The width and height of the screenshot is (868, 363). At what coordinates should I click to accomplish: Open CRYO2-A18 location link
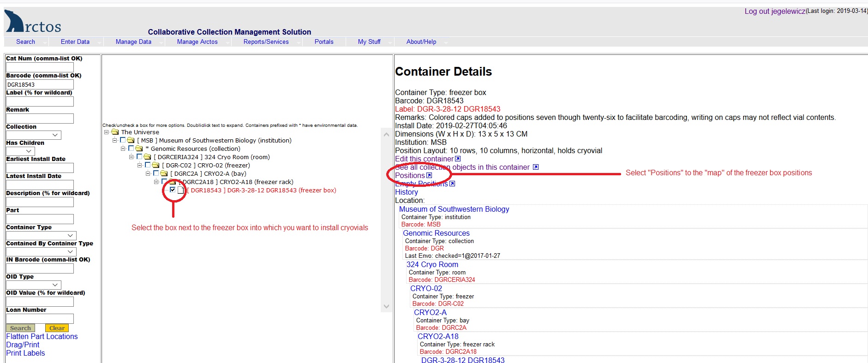[438, 336]
